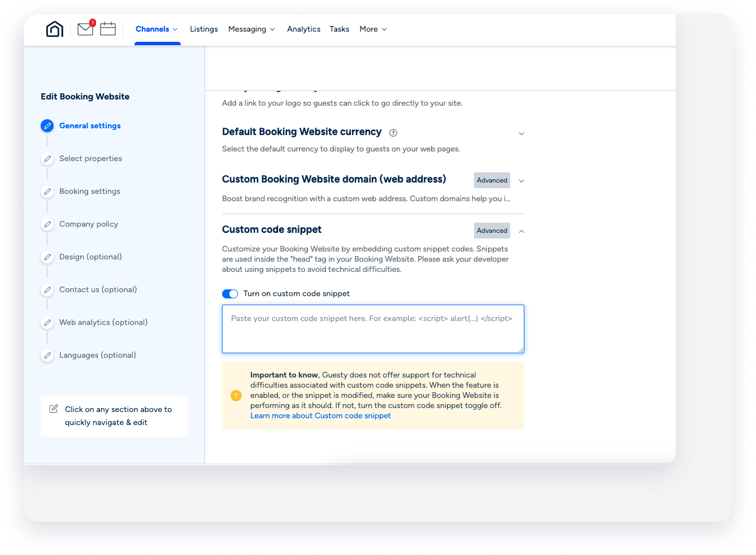Click the 'Turn on custom code snippet' label

click(x=297, y=294)
